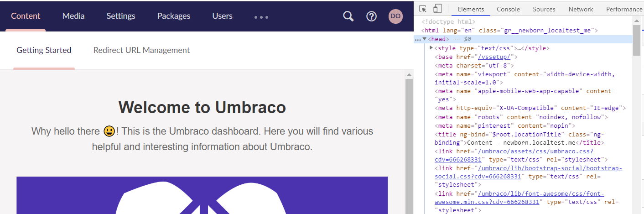Switch to the DevTools Performance tab

624,9
